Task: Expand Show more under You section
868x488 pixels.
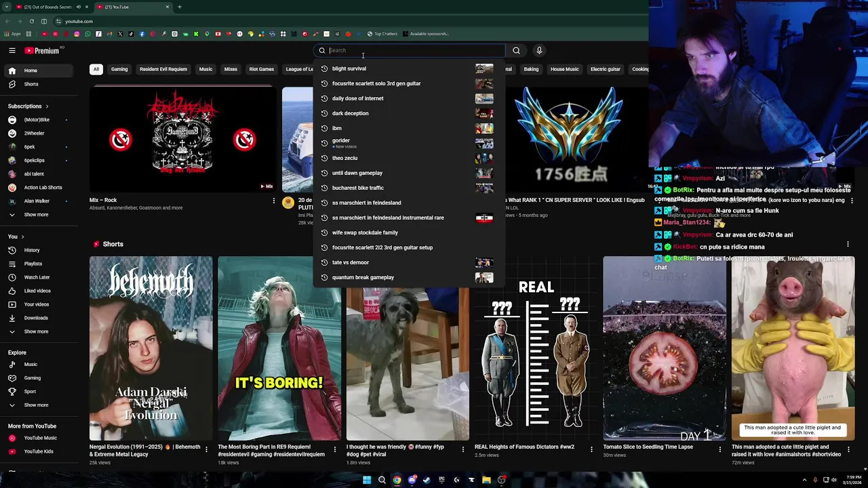Action: (x=39, y=331)
